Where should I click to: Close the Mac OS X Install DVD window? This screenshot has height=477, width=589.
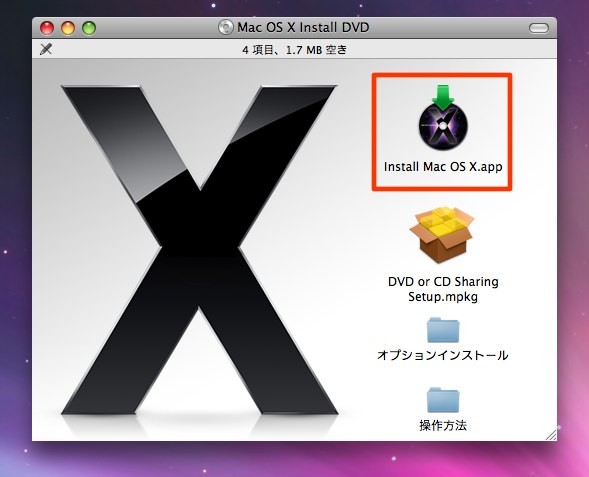(47, 28)
